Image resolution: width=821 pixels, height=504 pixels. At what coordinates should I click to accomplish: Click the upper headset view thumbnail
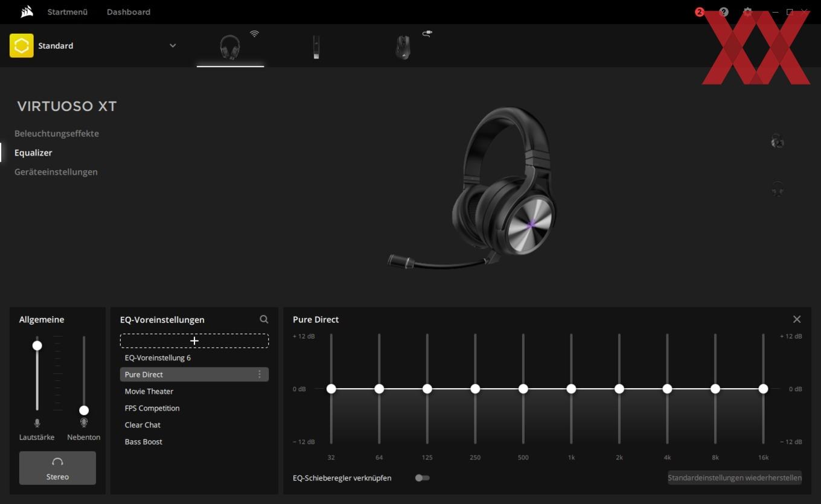click(x=778, y=142)
